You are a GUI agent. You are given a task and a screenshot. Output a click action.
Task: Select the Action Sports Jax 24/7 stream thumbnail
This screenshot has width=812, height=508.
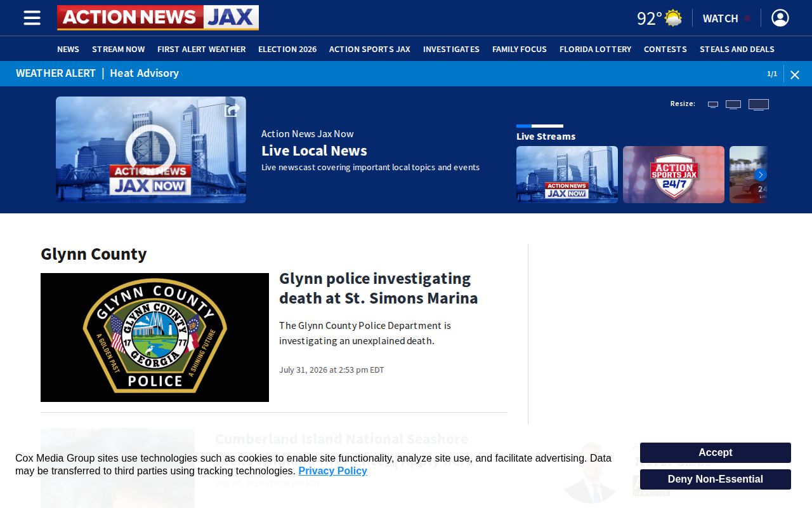[674, 175]
